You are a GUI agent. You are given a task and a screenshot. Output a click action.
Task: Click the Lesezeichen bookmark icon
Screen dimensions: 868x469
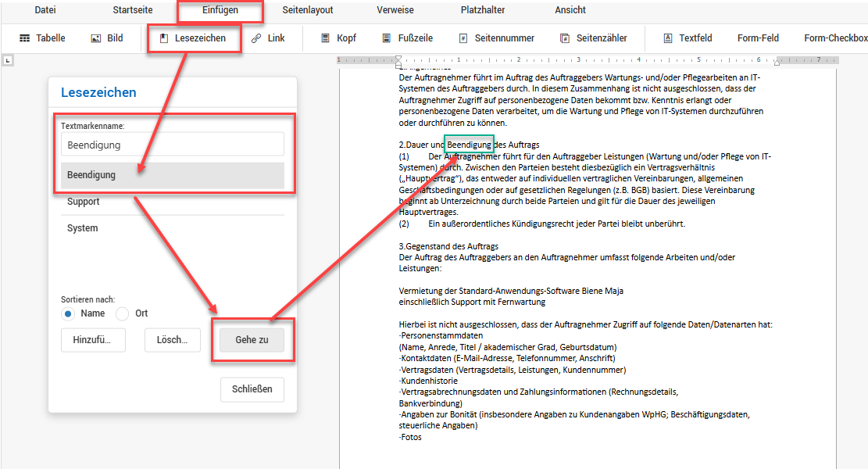[x=164, y=38]
